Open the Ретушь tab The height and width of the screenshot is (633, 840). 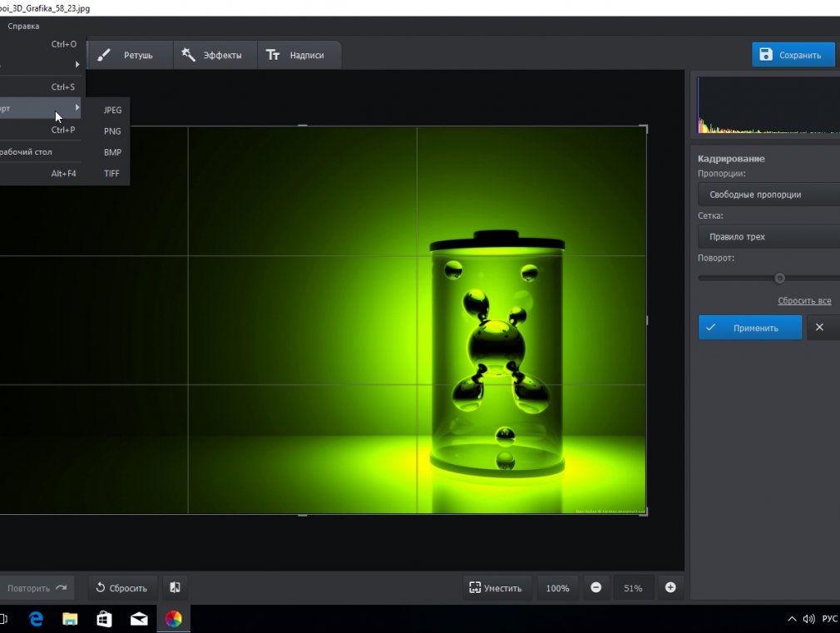pyautogui.click(x=129, y=55)
